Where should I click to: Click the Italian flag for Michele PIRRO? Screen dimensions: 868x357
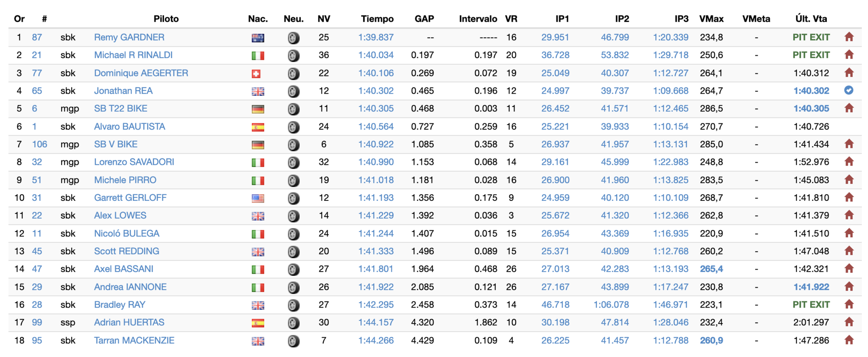point(258,180)
